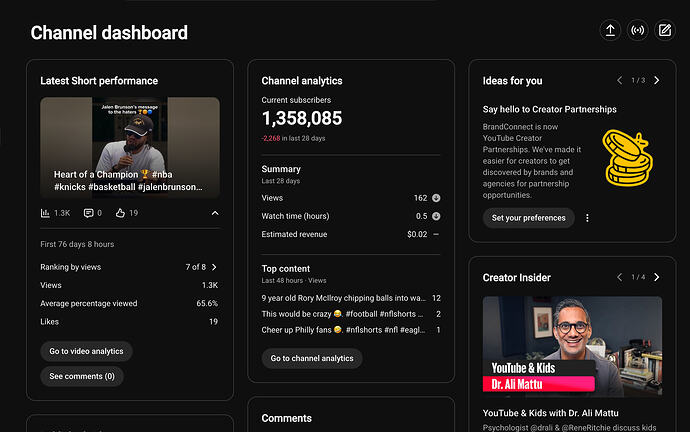
Task: Click YouTube & Kids with Dr. Ali Mattu title
Action: coord(551,413)
